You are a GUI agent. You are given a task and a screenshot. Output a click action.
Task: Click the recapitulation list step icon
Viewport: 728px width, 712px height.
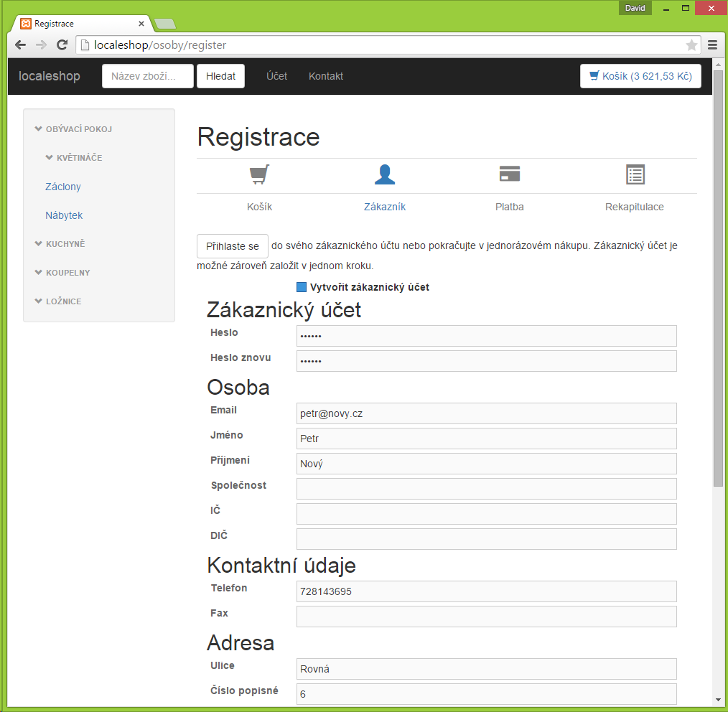point(635,174)
